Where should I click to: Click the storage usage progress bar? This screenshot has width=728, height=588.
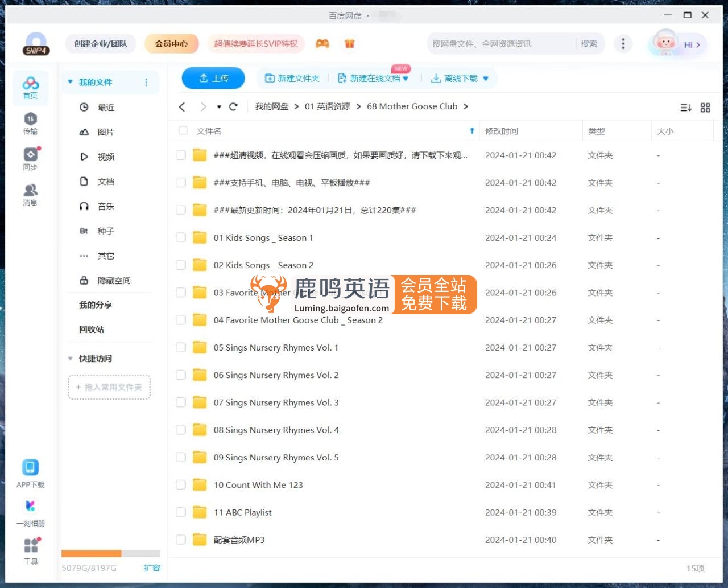pos(111,553)
